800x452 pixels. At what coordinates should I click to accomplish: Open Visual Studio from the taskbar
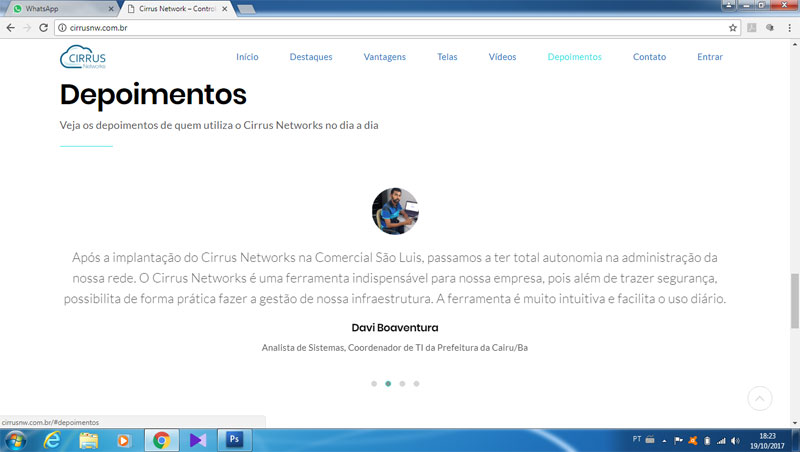pos(197,440)
